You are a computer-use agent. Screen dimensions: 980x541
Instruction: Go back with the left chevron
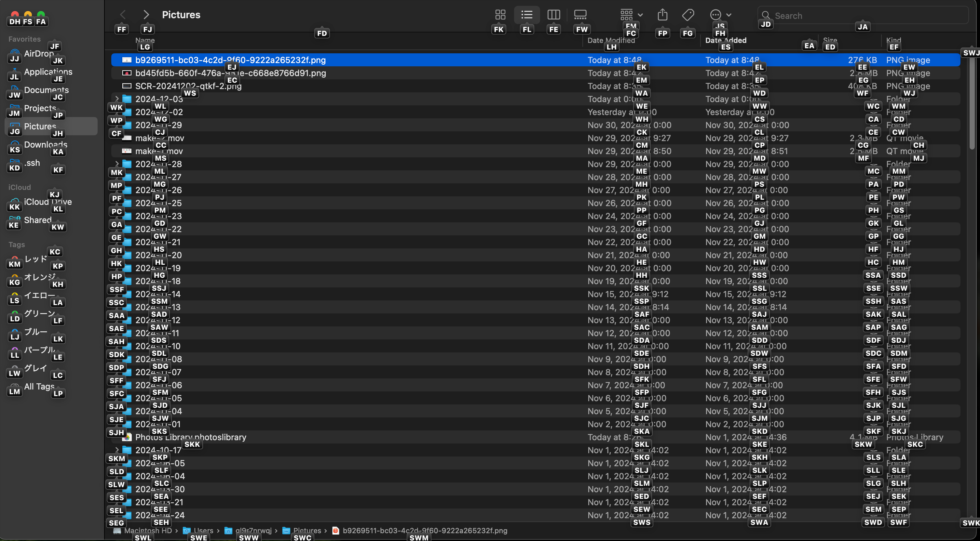pyautogui.click(x=122, y=15)
